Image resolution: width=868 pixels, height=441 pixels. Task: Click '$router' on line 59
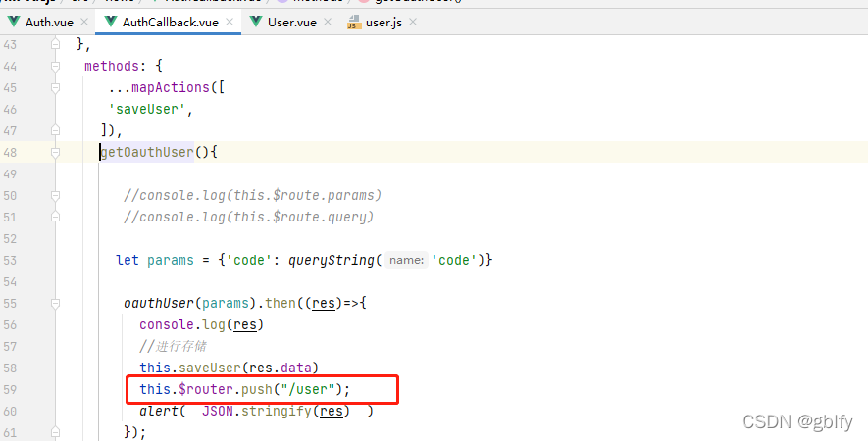pos(206,389)
